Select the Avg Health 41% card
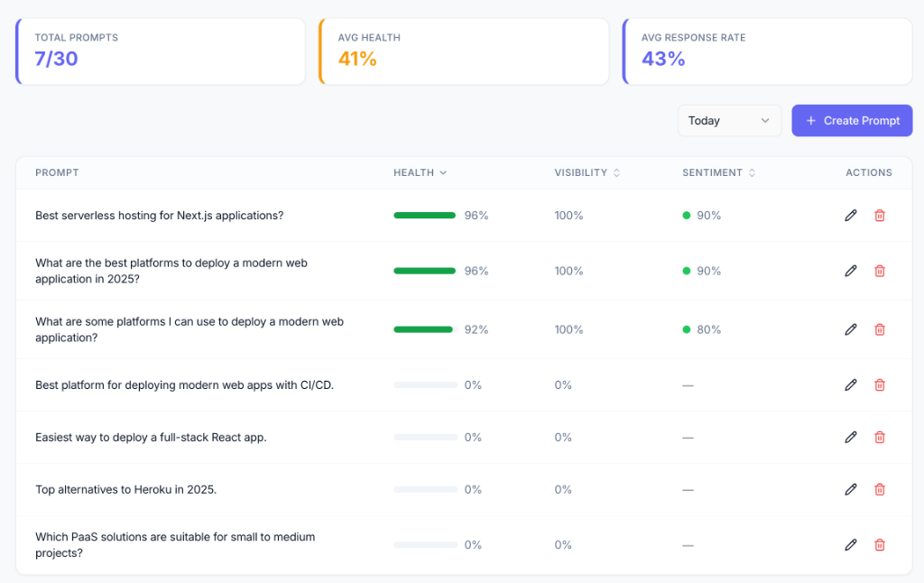The height and width of the screenshot is (583, 924). click(x=464, y=51)
